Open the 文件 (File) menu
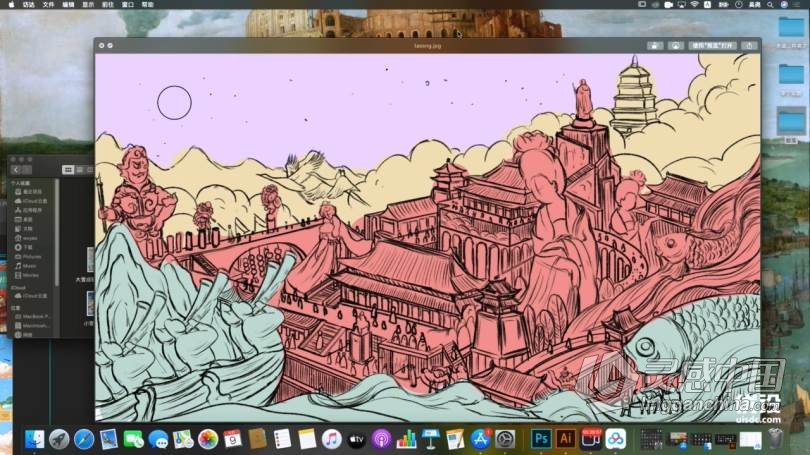 coord(49,5)
